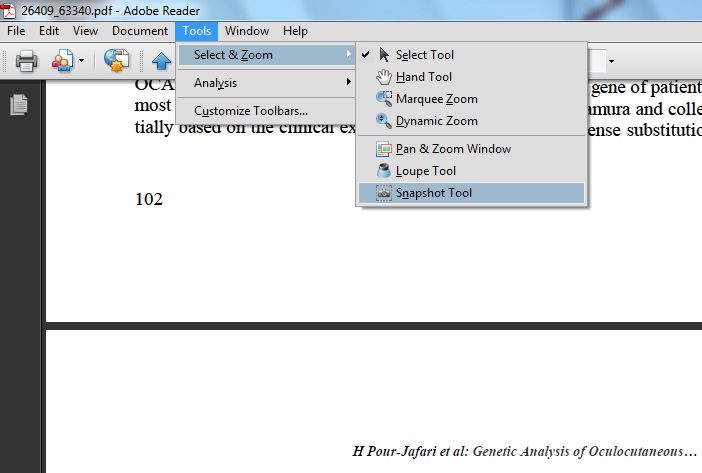Open the Document menu
Screen dimensions: 702x473
coord(140,31)
